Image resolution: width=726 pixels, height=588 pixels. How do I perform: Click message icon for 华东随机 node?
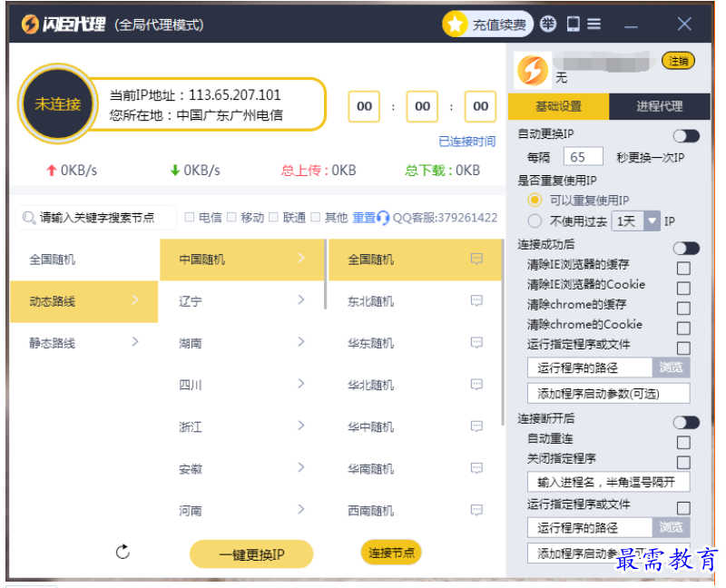pos(476,342)
